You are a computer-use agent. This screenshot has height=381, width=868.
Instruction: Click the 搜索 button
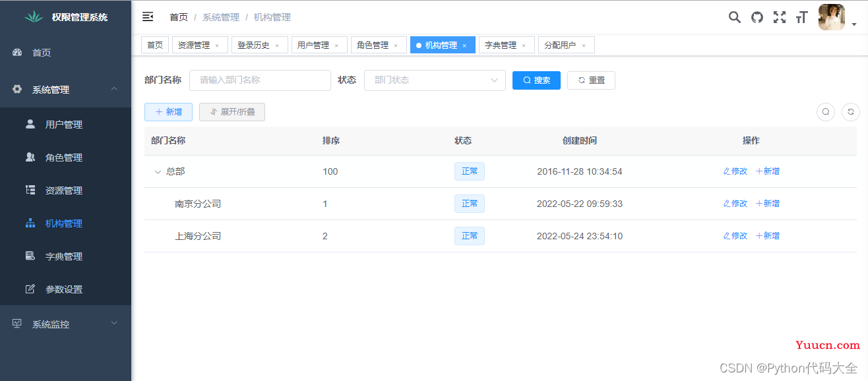pyautogui.click(x=536, y=80)
